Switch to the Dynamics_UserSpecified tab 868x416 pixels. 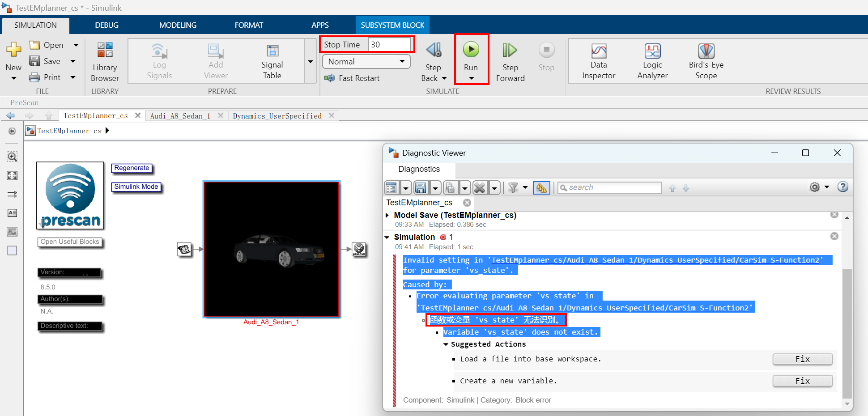click(277, 116)
